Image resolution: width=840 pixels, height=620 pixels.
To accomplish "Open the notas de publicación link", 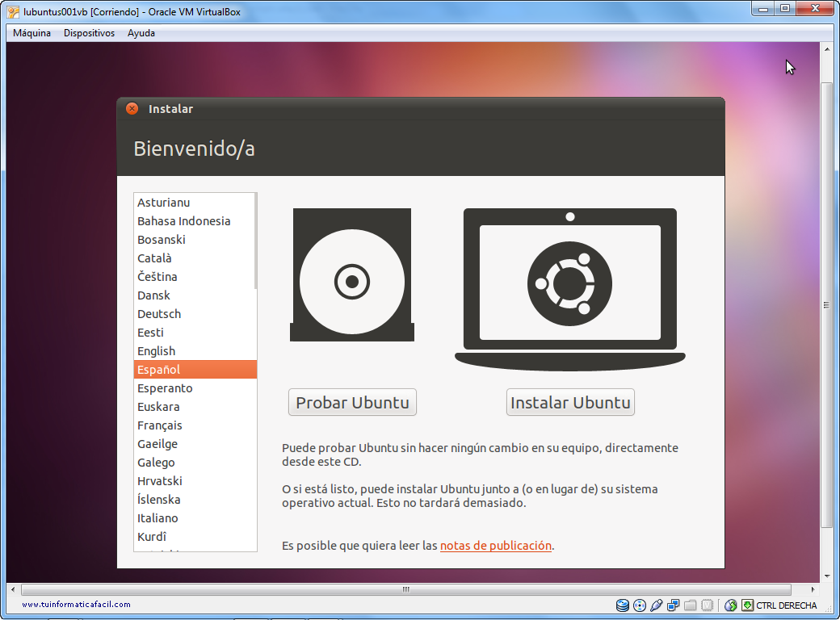I will [x=496, y=546].
